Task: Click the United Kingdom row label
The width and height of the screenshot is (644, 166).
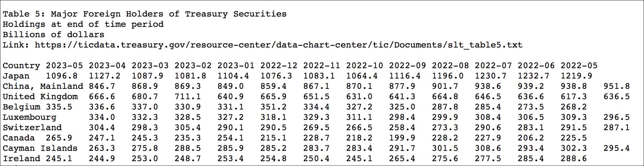Action: coord(40,97)
